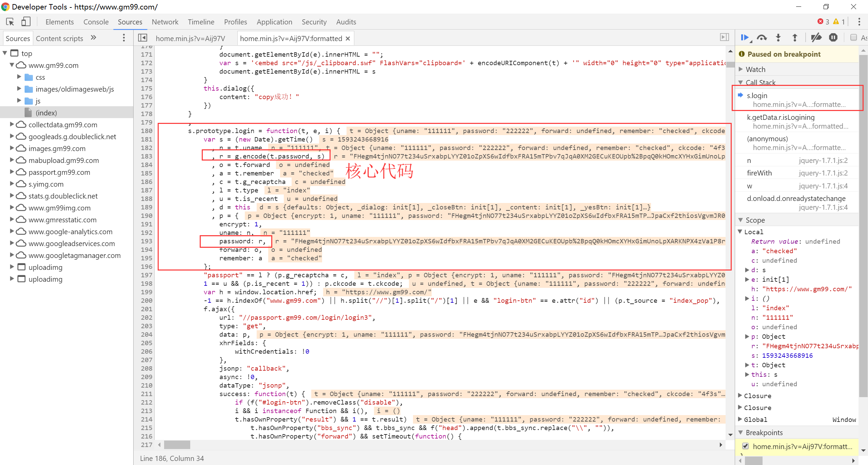Toggle pause on exceptions icon
The width and height of the screenshot is (868, 465).
pos(833,38)
